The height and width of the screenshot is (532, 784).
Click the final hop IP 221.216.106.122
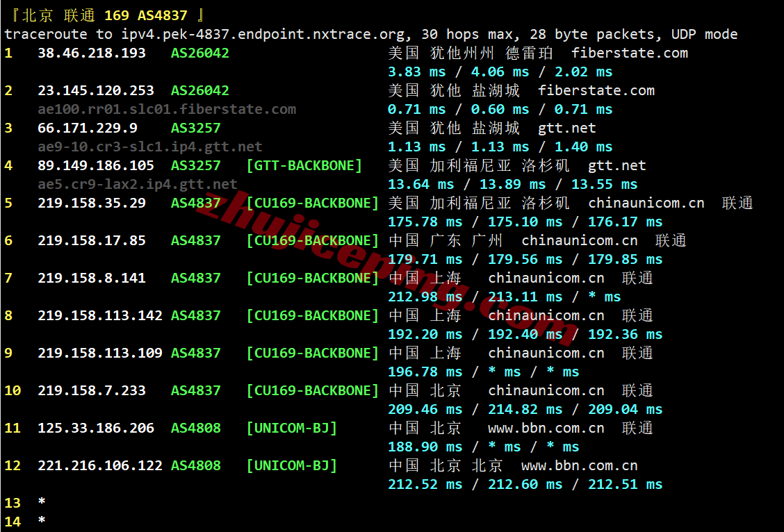(x=100, y=465)
